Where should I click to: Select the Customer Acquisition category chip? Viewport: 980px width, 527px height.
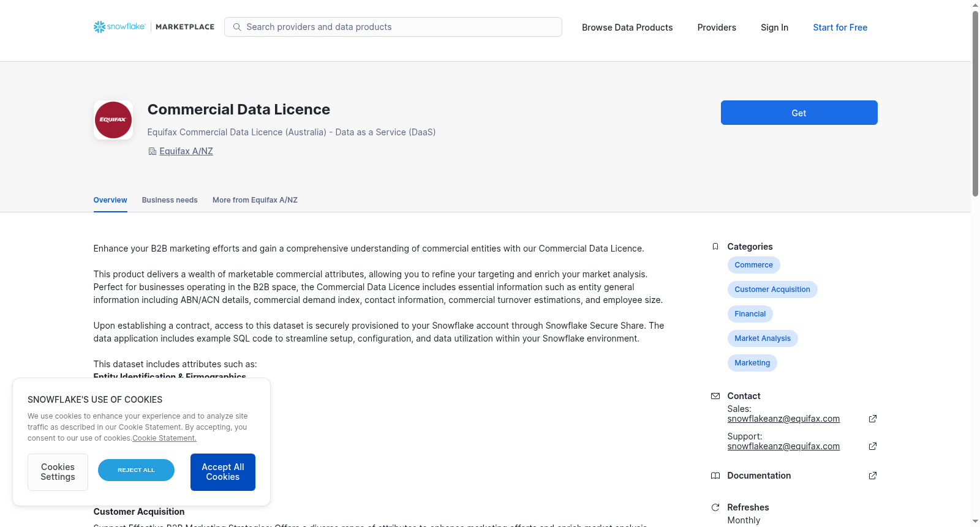point(772,290)
